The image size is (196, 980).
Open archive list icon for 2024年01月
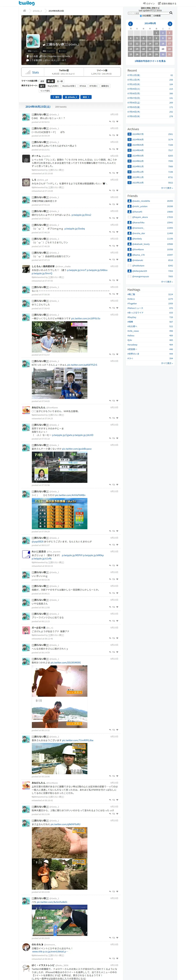[x=129, y=166]
